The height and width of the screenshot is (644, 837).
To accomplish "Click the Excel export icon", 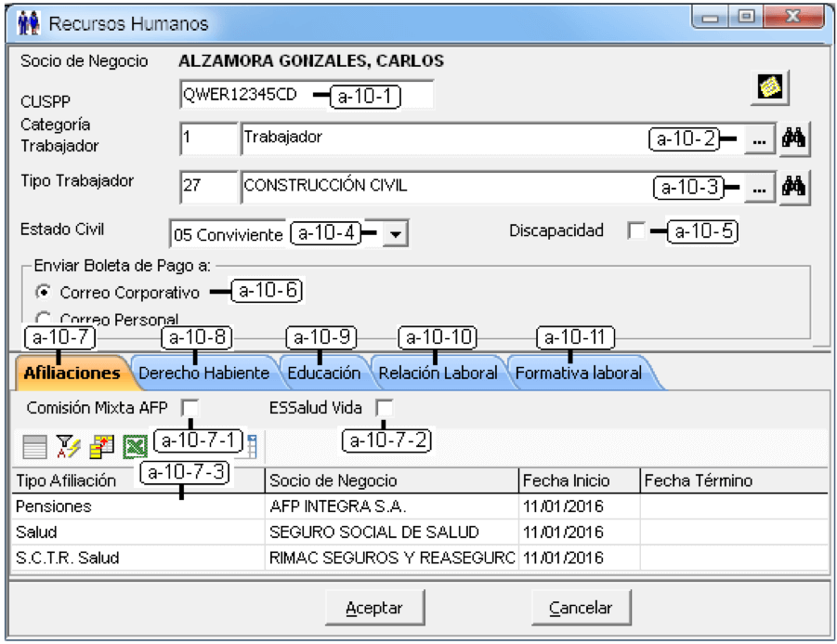I will tap(135, 446).
